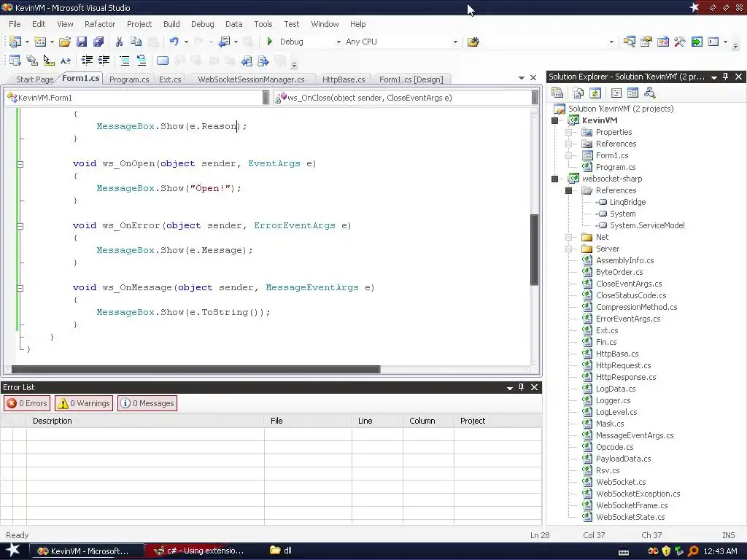Uncomment the selected lines icon
747x560 pixels.
[142, 61]
